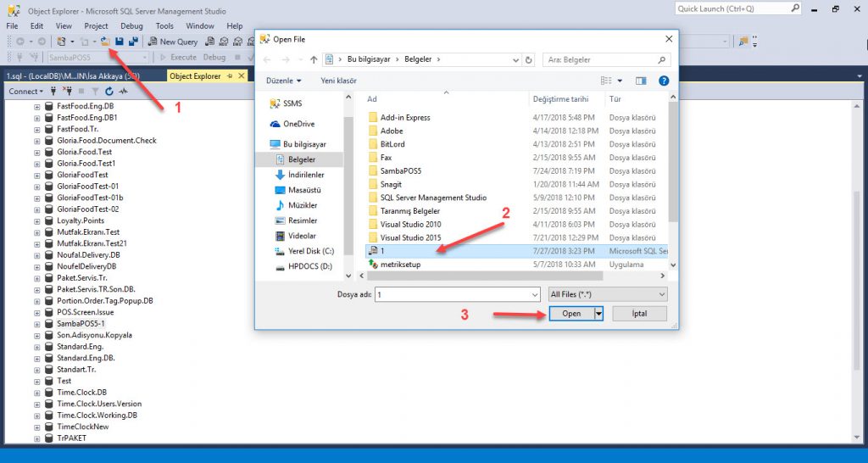Select the SQL file named 1
Screen dimensions: 868x463
coord(516,251)
